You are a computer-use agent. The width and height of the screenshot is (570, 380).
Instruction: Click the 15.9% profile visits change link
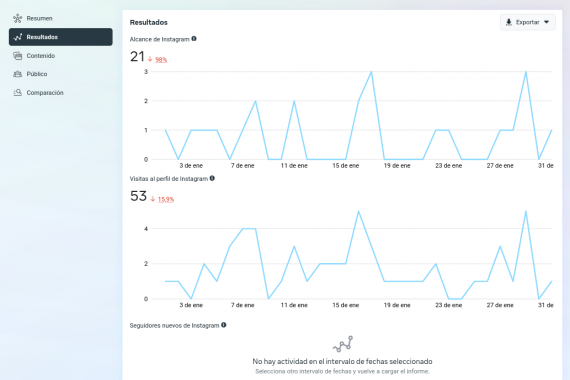point(166,199)
